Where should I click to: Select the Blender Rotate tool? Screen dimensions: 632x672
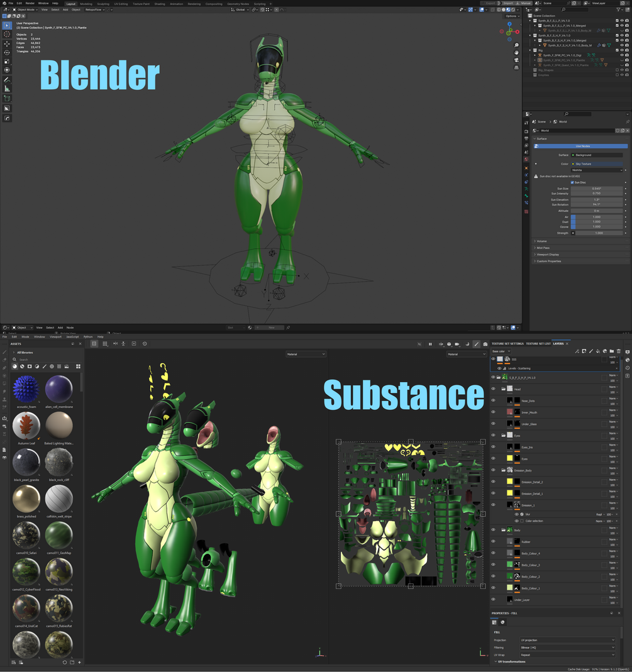coord(7,52)
